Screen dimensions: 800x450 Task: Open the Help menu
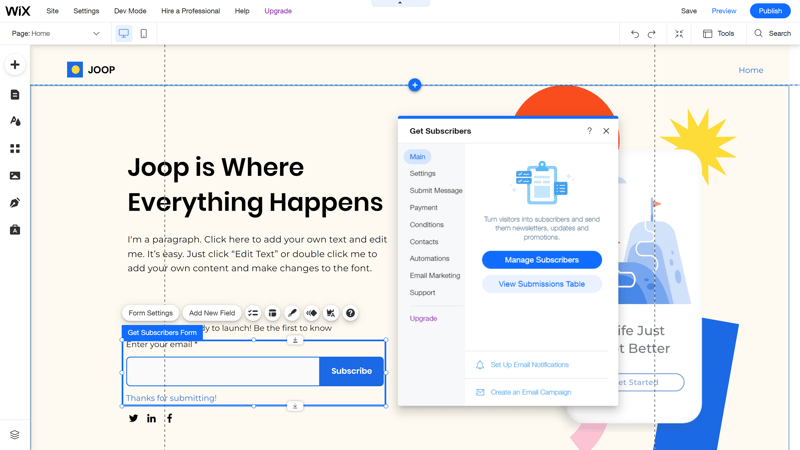coord(242,11)
